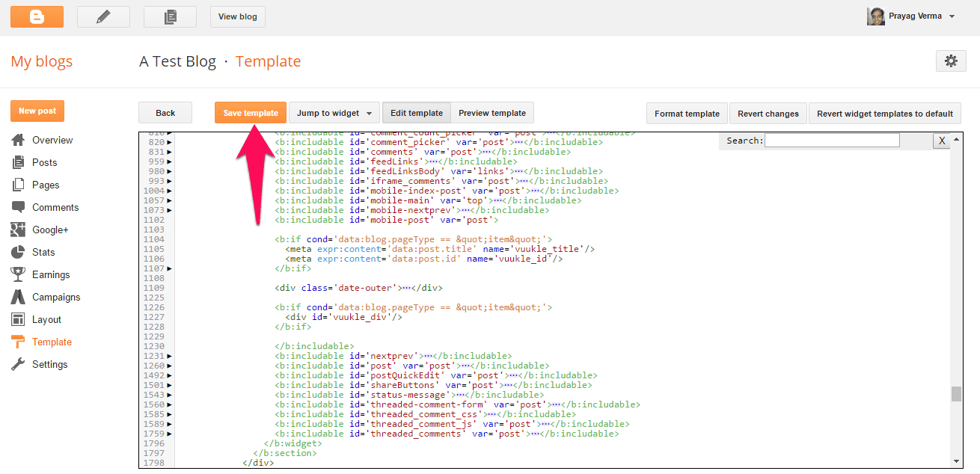Open the settings gear icon
The height and width of the screenshot is (474, 980).
pyautogui.click(x=951, y=61)
